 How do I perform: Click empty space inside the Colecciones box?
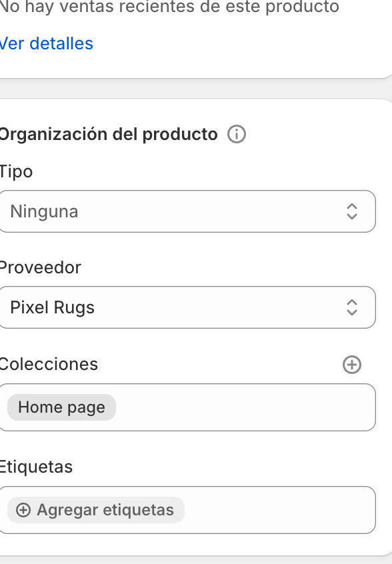pyautogui.click(x=245, y=407)
